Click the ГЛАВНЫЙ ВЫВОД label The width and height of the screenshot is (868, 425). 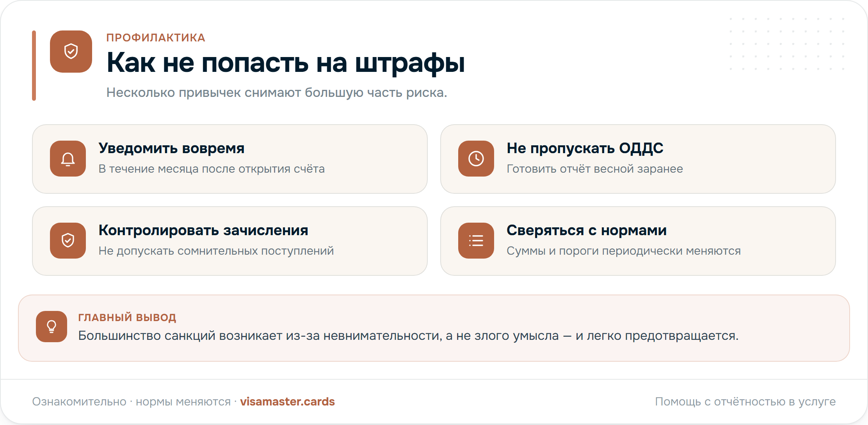click(x=127, y=317)
